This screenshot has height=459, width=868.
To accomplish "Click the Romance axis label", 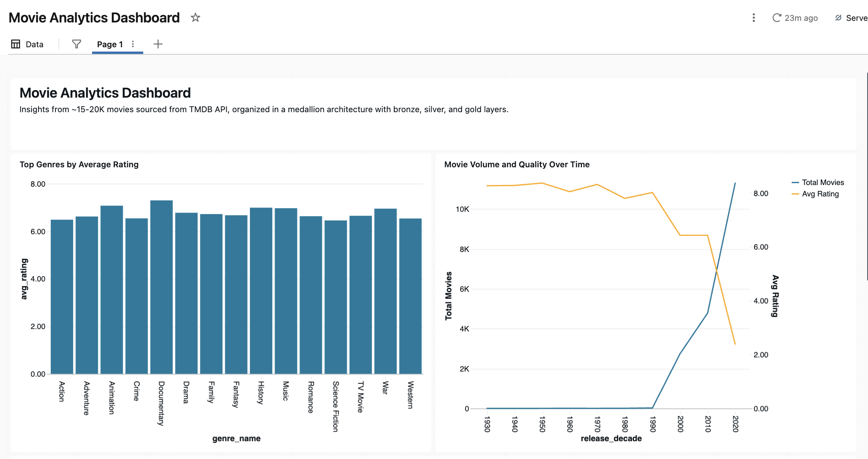I will click(311, 397).
